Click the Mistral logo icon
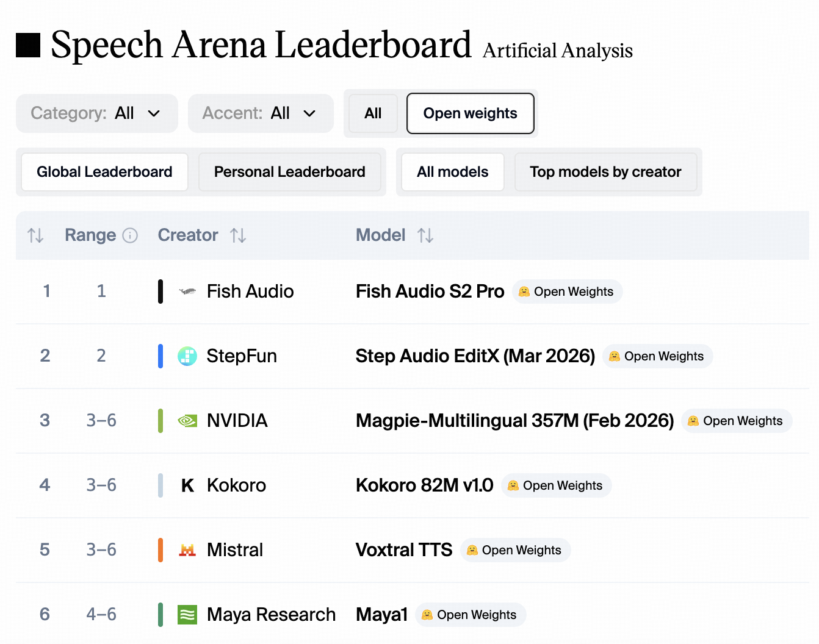 [x=187, y=550]
